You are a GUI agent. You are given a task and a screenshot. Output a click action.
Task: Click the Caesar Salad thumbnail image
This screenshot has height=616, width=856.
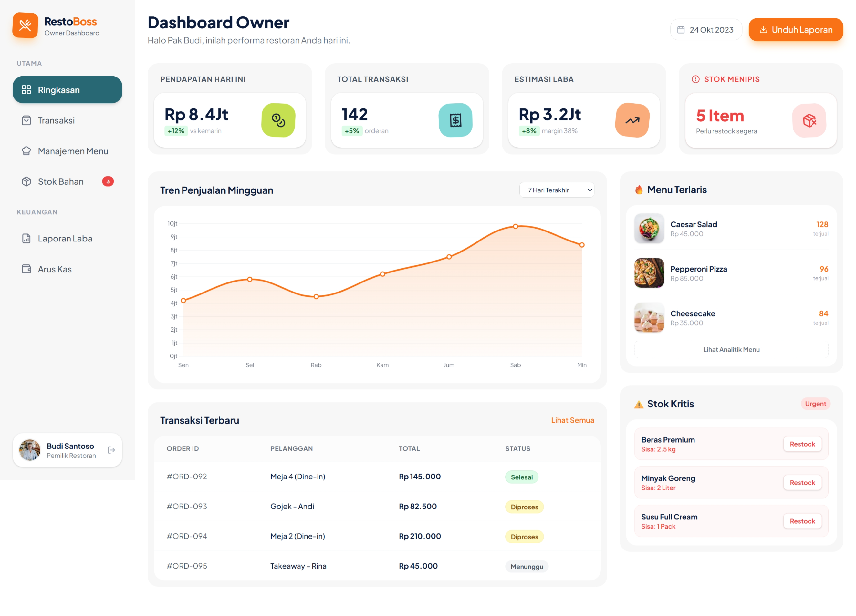[649, 228]
